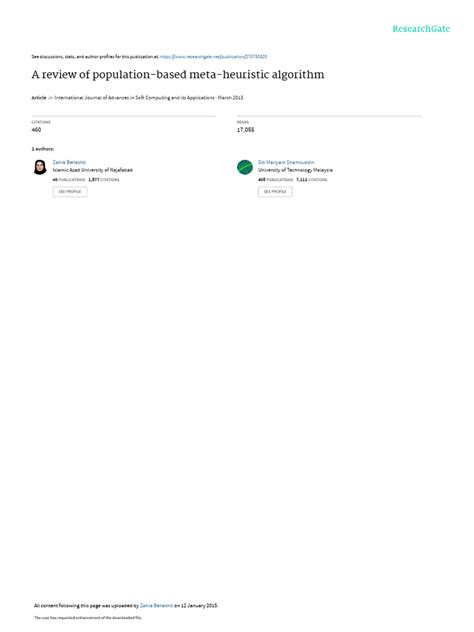Click University of Technology Malaysia affiliation
The height and width of the screenshot is (632, 474).
point(295,170)
